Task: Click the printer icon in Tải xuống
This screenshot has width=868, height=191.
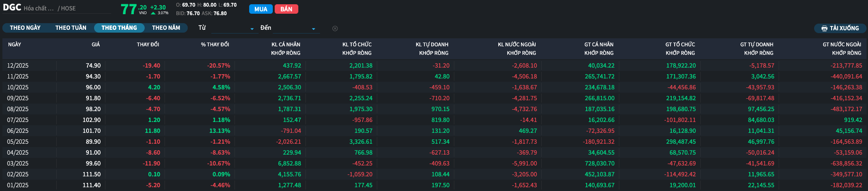Action: pyautogui.click(x=825, y=28)
